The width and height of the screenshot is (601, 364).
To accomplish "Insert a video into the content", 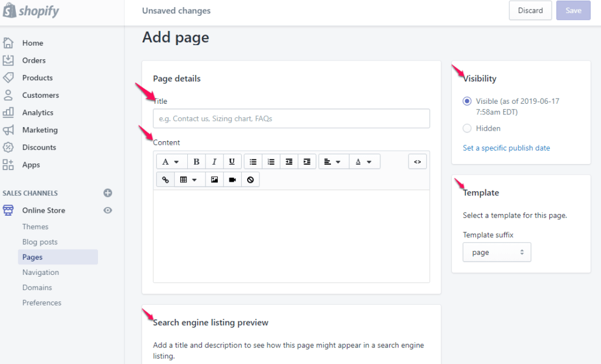I will 232,180.
